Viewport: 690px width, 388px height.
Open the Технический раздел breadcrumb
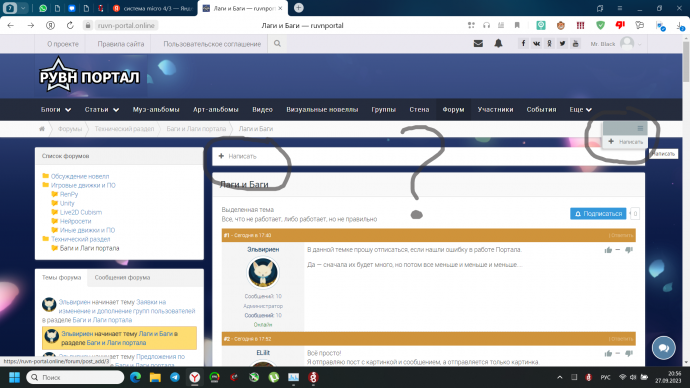point(124,129)
